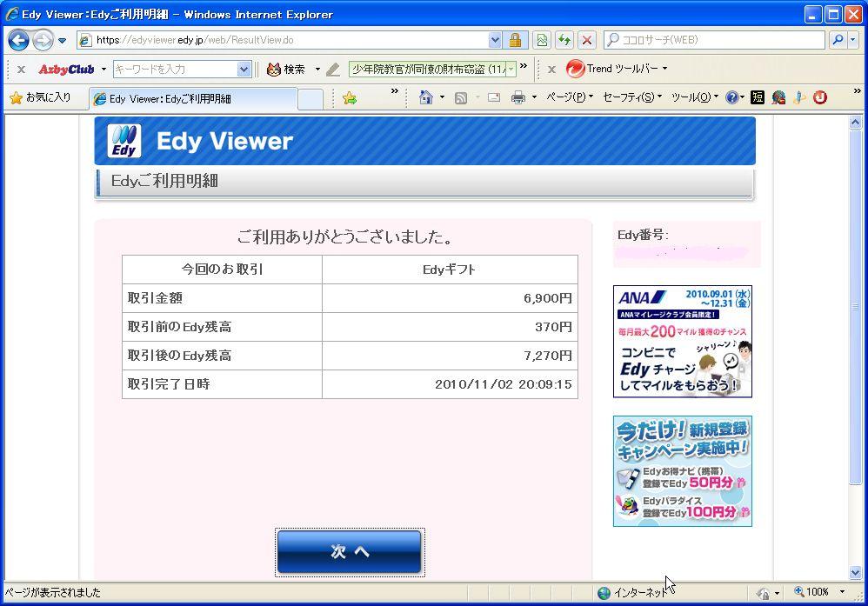This screenshot has width=868, height=606.
Task: Click the 次へ button
Action: pyautogui.click(x=350, y=552)
